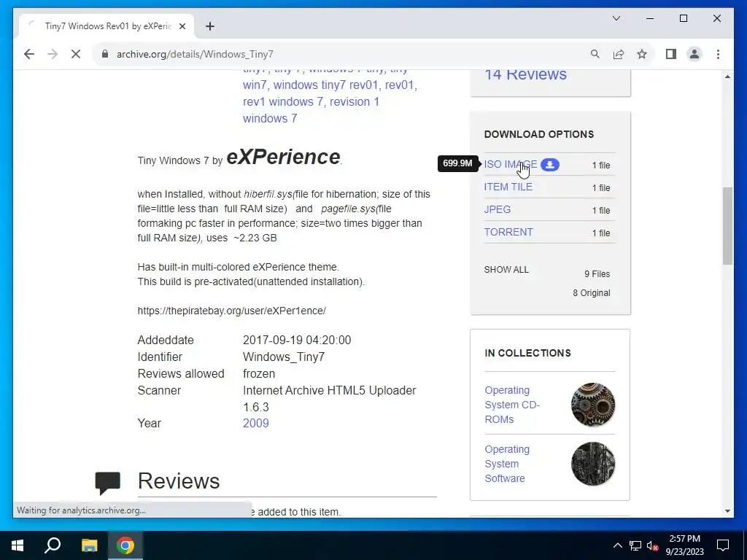Open Windows taskbar search

tap(53, 545)
